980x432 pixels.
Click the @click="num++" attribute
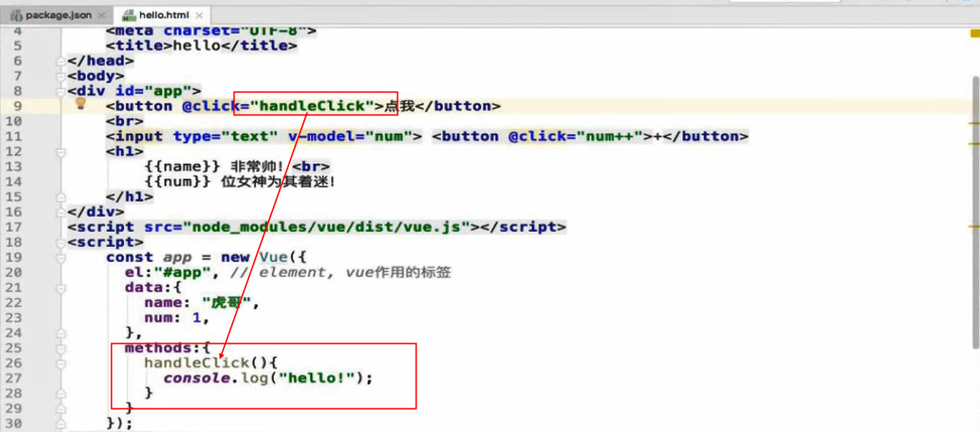[x=576, y=136]
